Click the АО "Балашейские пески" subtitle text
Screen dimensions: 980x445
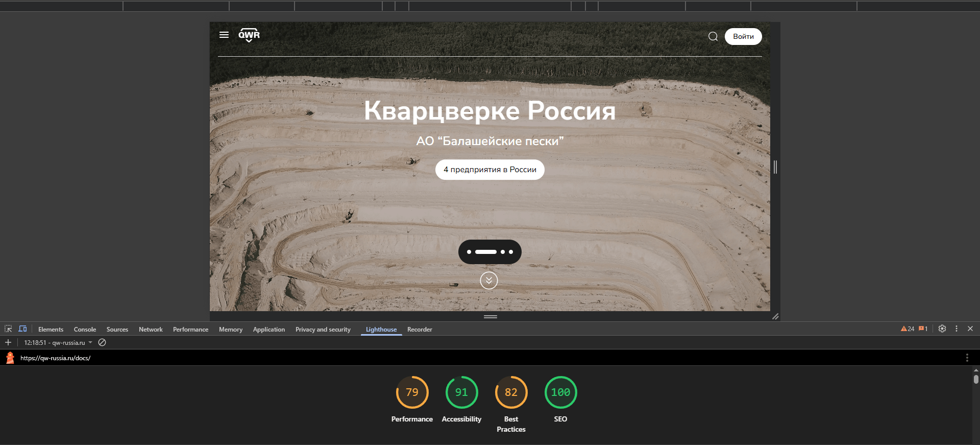click(x=490, y=141)
